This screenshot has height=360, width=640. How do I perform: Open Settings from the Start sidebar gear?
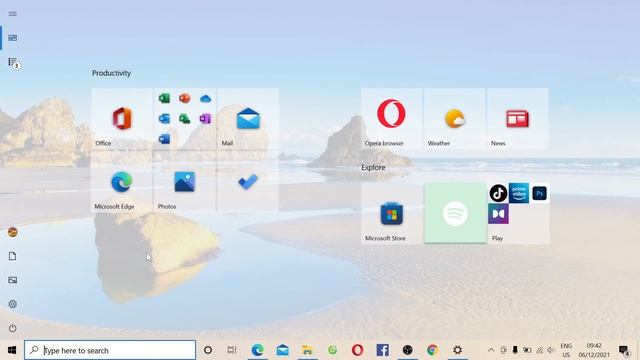click(x=13, y=304)
